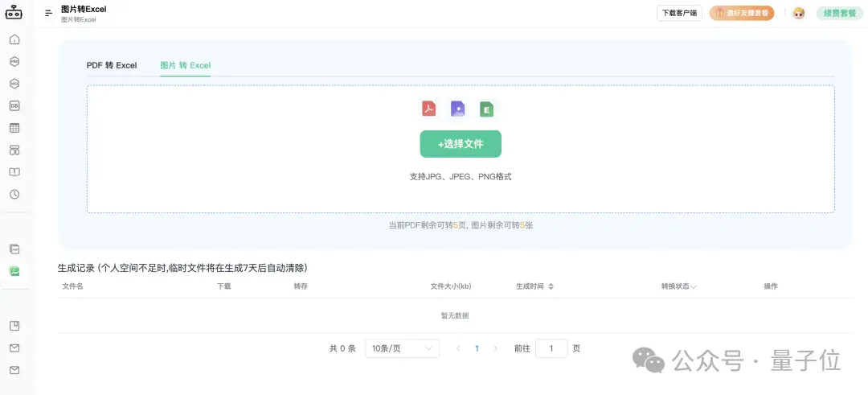Open the user avatar menu
This screenshot has width=868, height=395.
(798, 14)
